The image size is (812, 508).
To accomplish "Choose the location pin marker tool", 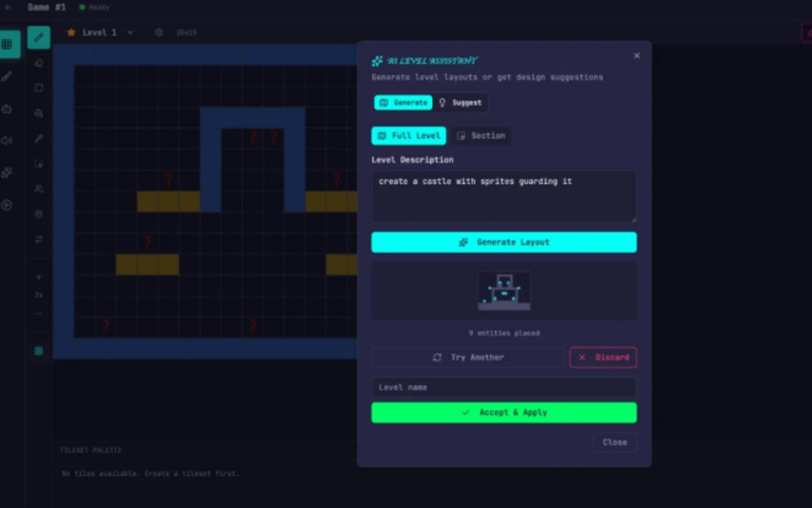I will (39, 214).
